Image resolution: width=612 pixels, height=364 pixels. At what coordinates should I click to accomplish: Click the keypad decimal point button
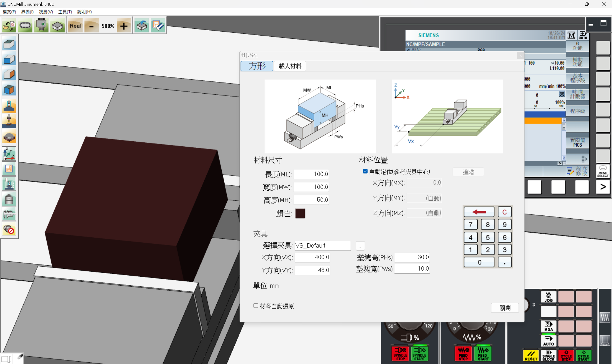pos(505,262)
